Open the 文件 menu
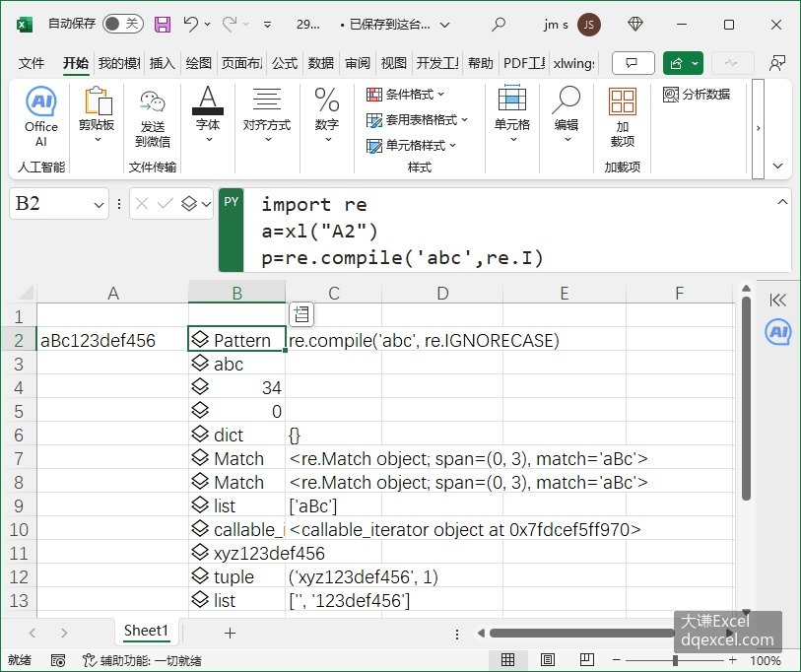 (32, 63)
